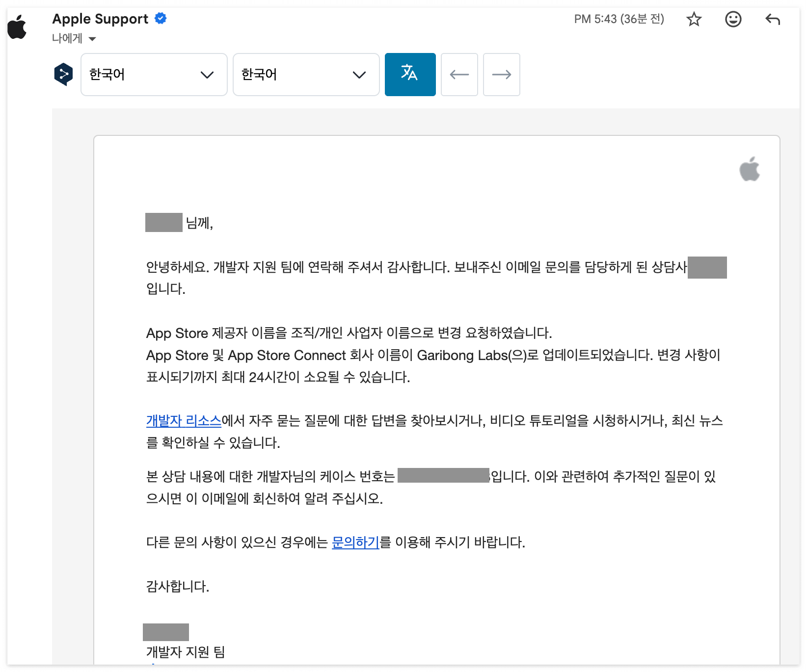Click the timestamp PM 5:43 (36분 전)

point(619,19)
